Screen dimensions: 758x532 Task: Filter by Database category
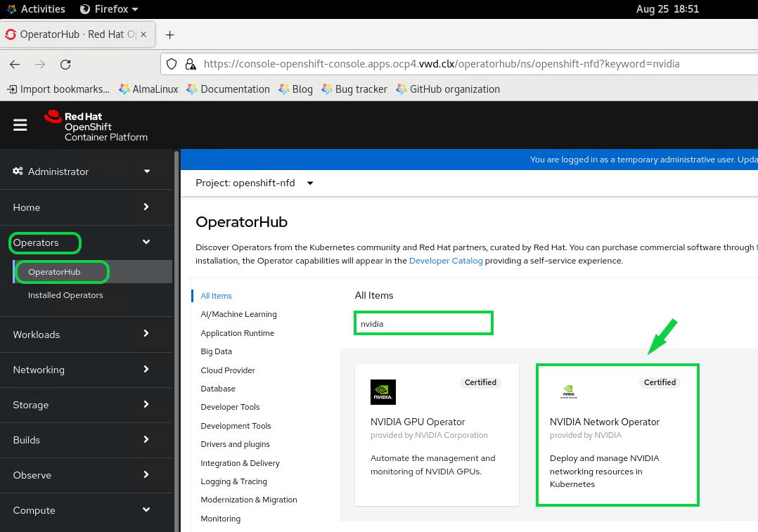pyautogui.click(x=218, y=389)
